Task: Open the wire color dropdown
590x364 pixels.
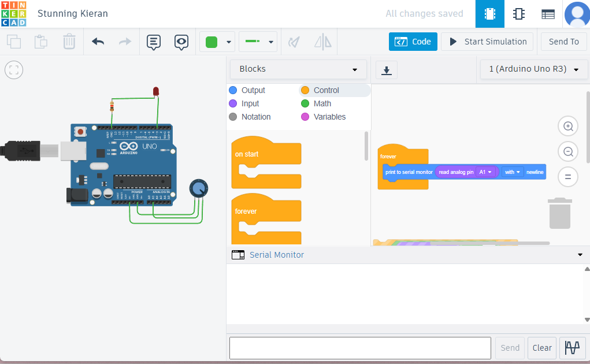Action: 228,42
